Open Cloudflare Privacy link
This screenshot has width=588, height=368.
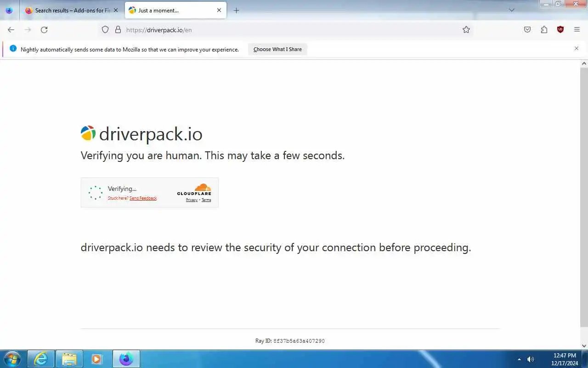pos(192,200)
